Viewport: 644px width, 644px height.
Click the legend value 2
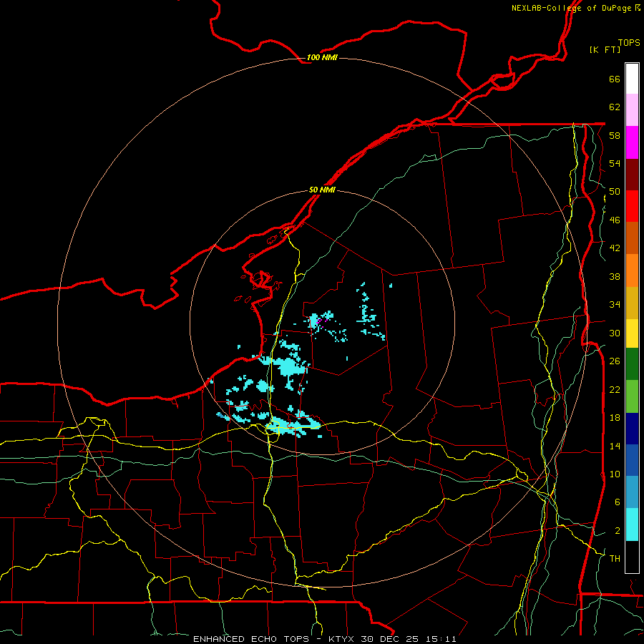click(618, 530)
